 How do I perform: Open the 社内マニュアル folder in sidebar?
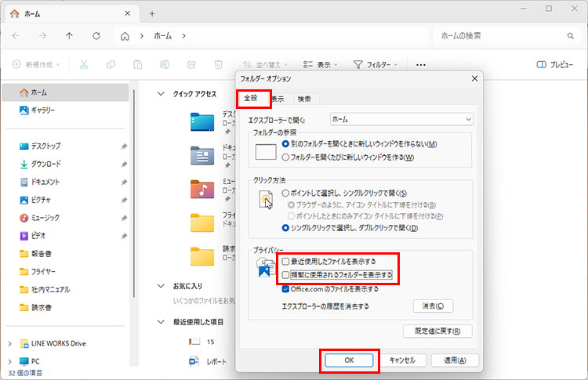coord(45,289)
